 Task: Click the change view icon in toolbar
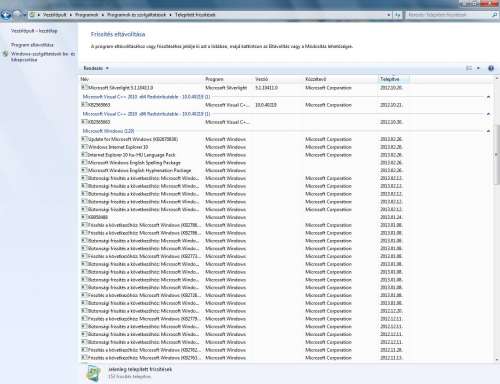469,68
